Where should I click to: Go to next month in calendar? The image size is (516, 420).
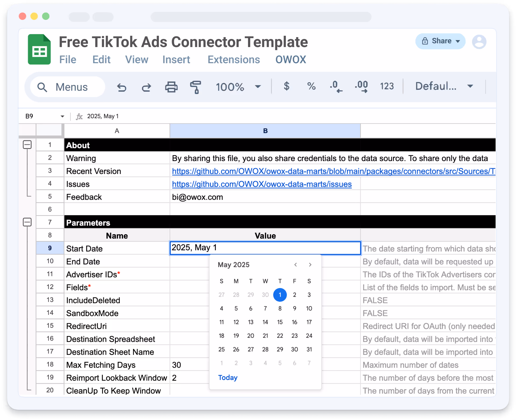pyautogui.click(x=310, y=265)
